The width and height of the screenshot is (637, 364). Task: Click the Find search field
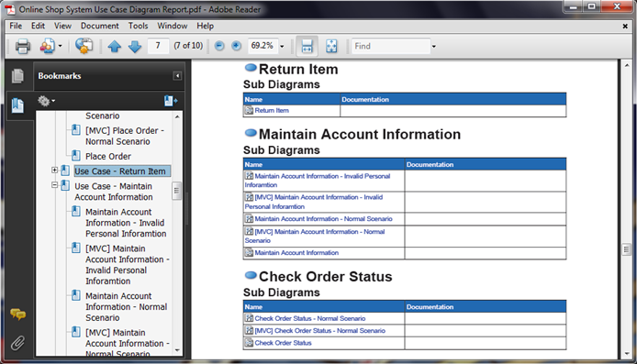click(x=391, y=46)
